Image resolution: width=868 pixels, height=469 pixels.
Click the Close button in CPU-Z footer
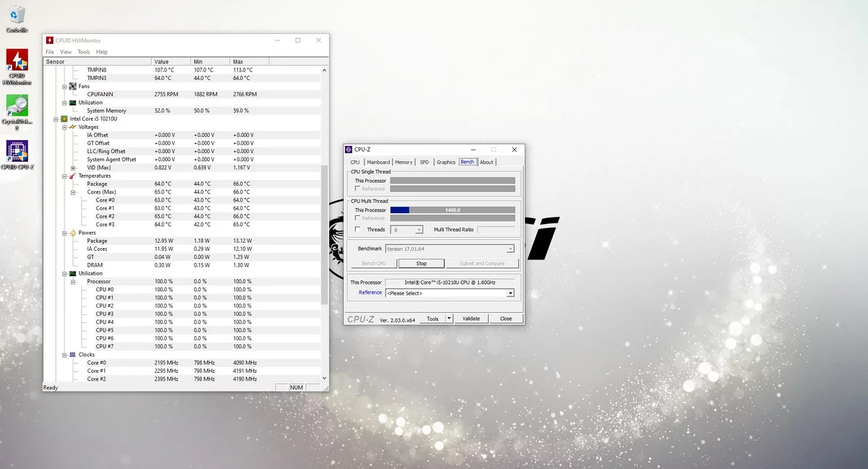tap(506, 319)
